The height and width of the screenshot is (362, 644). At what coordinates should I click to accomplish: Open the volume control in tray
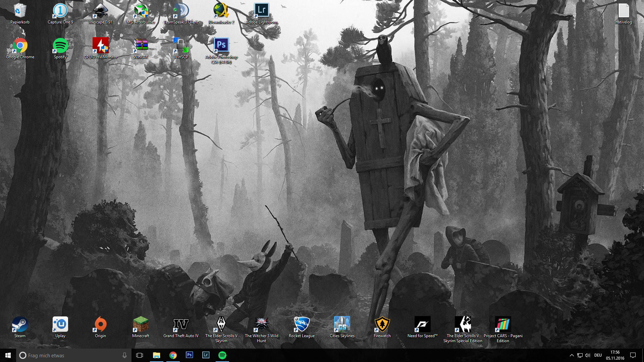(x=588, y=355)
